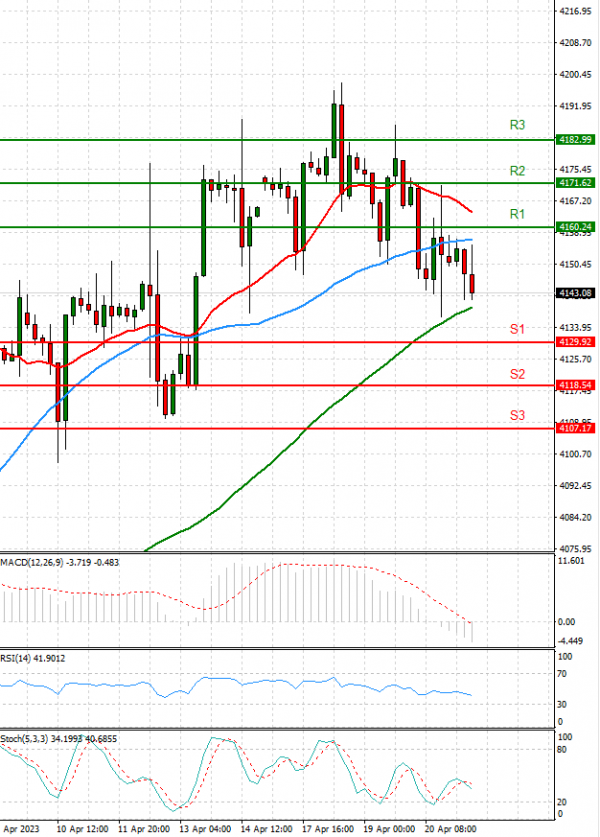
Task: Select the 4107.17 price tag
Action: (575, 428)
